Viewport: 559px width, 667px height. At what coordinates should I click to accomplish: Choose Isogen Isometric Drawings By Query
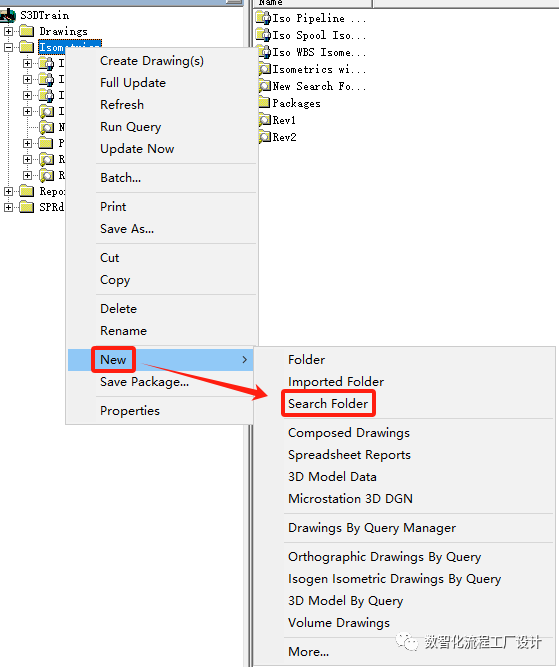(x=394, y=579)
